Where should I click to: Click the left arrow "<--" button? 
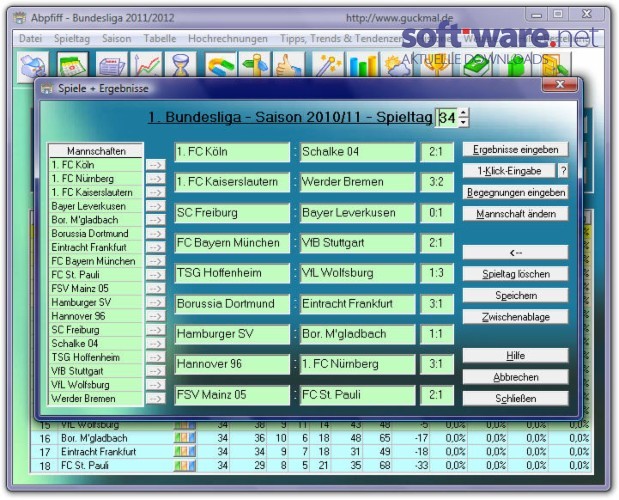tap(516, 253)
